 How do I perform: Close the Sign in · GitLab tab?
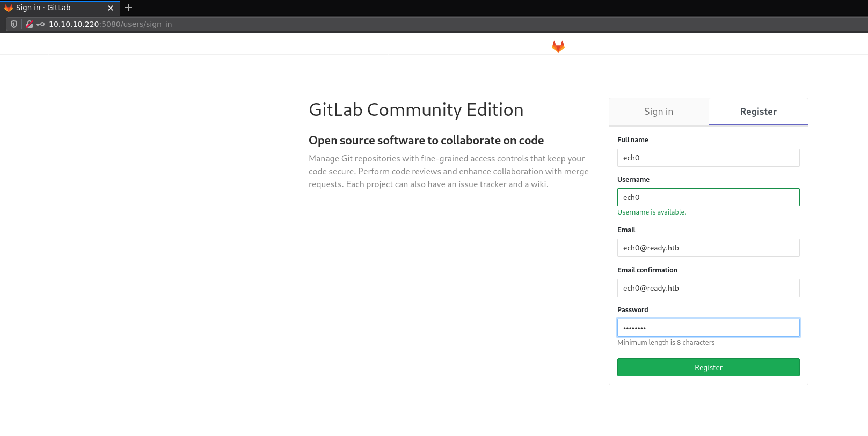(111, 8)
